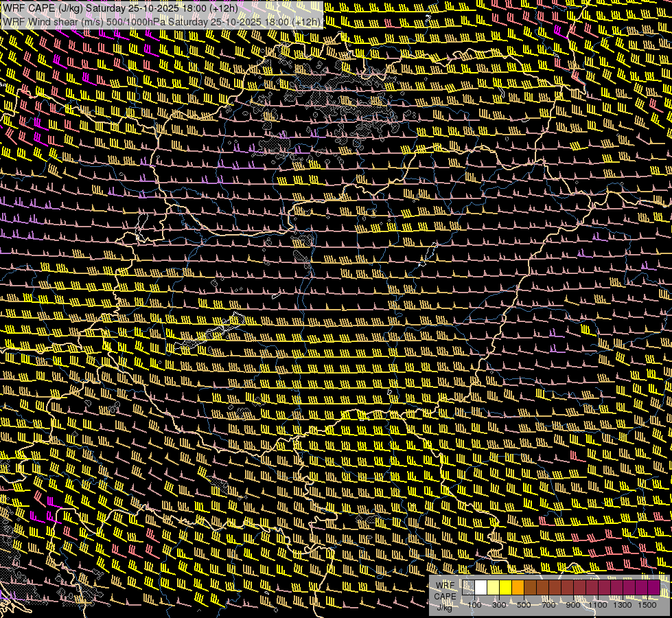Click the 'WRF CAPE J/kg' legend label

pos(445,597)
